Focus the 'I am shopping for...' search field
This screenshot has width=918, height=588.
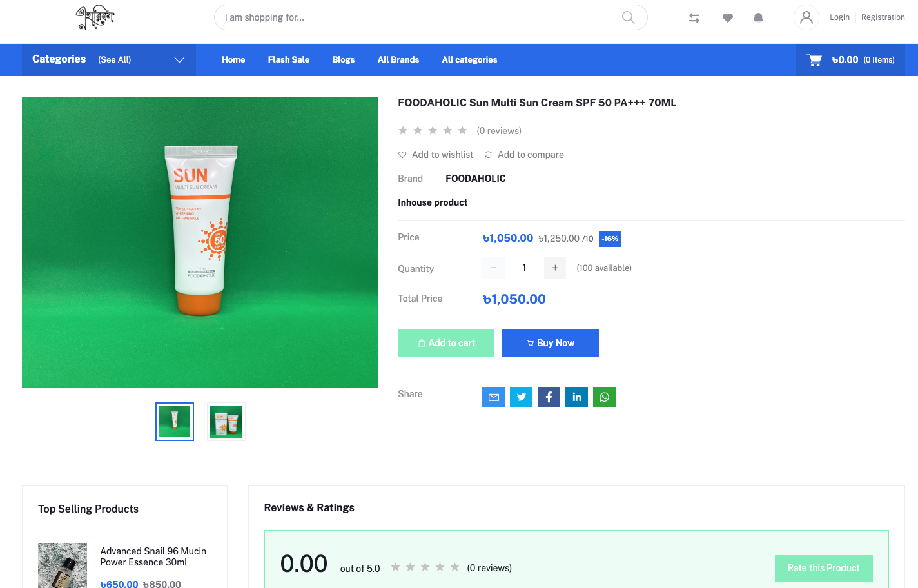[x=419, y=17]
